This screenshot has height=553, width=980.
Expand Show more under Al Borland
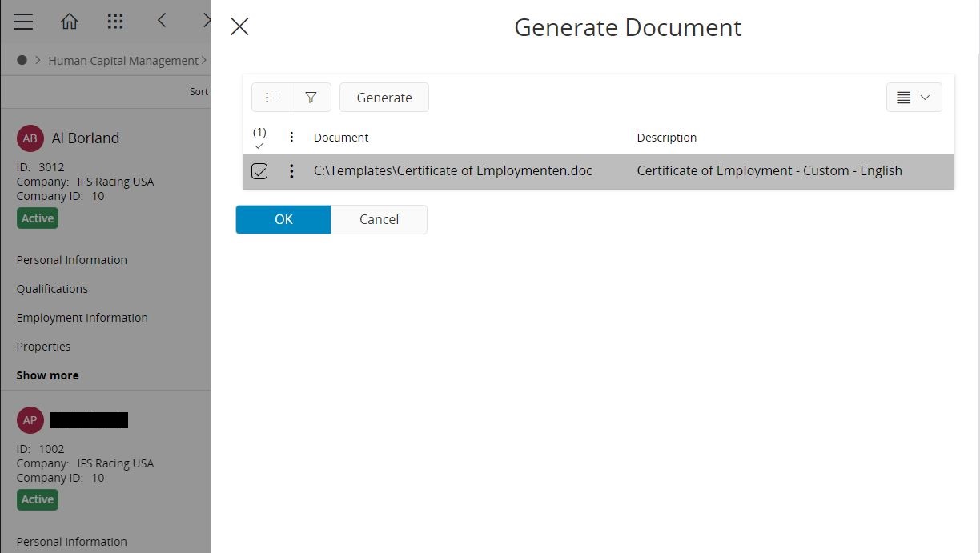(47, 375)
